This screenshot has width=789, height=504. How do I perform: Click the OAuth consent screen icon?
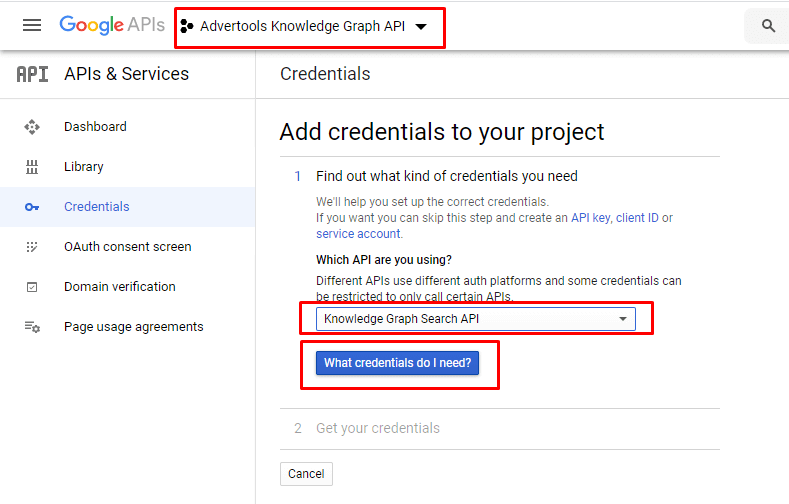32,246
